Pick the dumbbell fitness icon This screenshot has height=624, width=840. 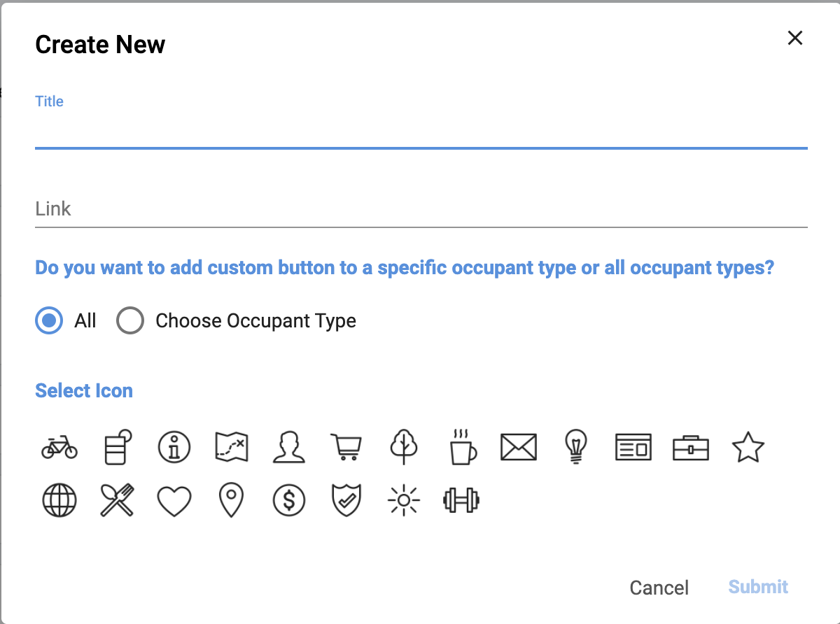pos(461,501)
